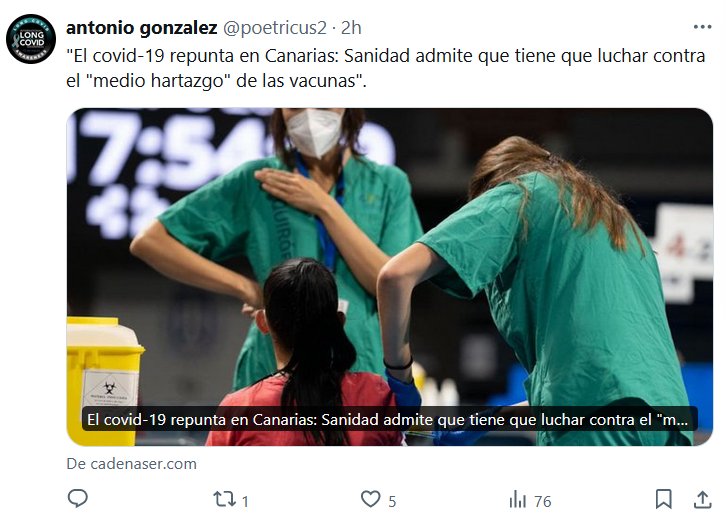
Task: Like the post with heart icon
Action: 370,499
